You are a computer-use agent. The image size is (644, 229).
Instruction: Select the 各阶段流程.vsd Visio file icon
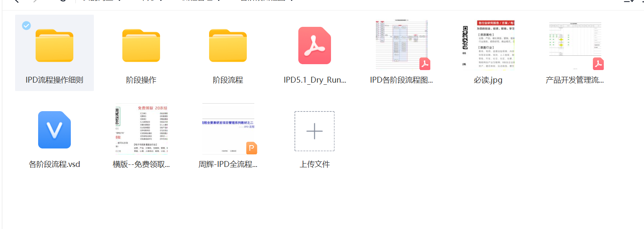tap(54, 130)
